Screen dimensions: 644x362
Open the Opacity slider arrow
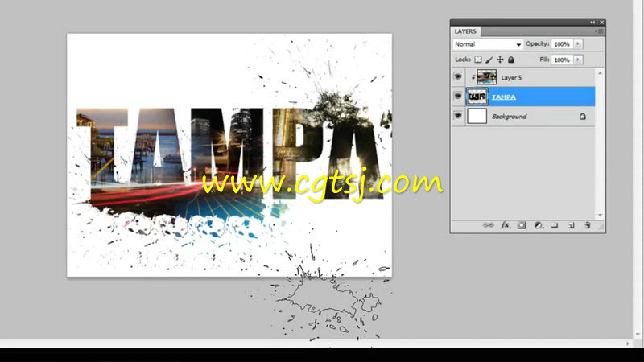[578, 44]
